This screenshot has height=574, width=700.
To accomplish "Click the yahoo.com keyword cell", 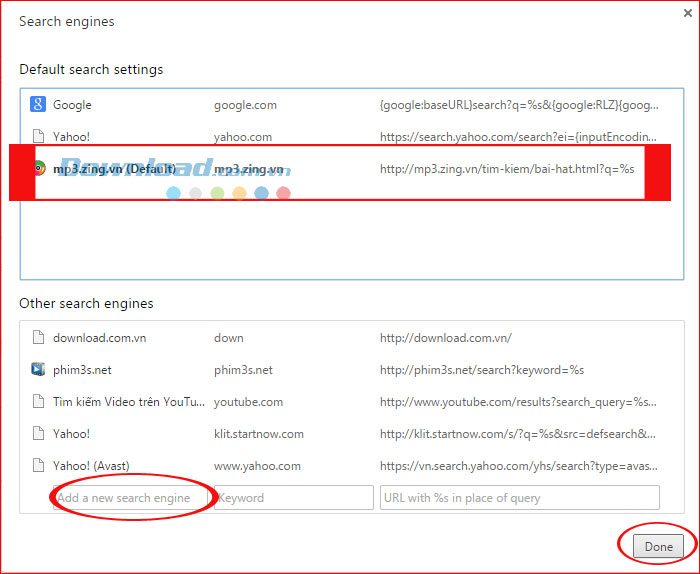I will 243,137.
